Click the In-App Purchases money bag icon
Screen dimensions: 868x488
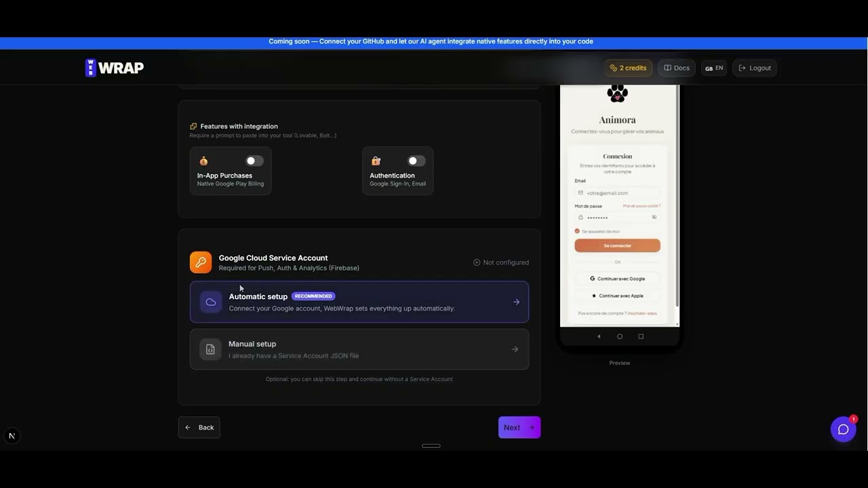pyautogui.click(x=203, y=161)
